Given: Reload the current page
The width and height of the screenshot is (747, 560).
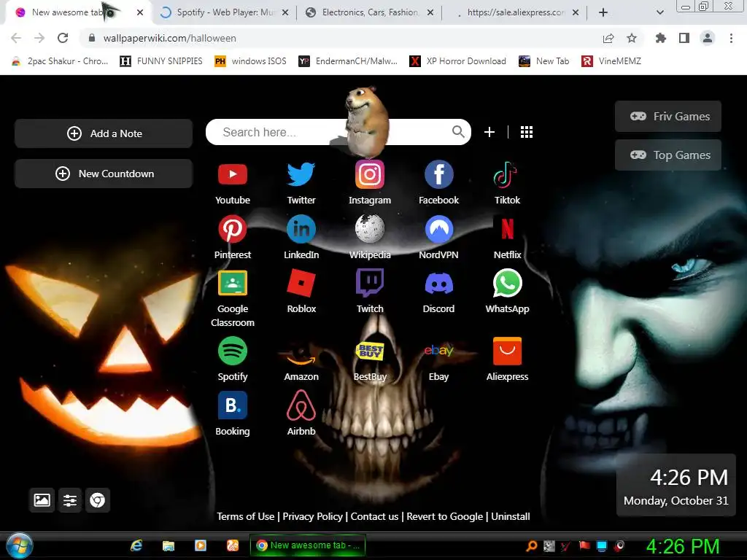Looking at the screenshot, I should 63,38.
